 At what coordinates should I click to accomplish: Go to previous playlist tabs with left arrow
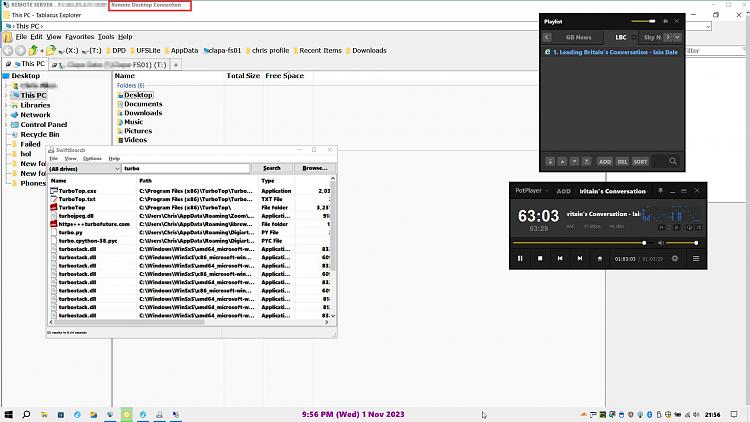coord(547,37)
